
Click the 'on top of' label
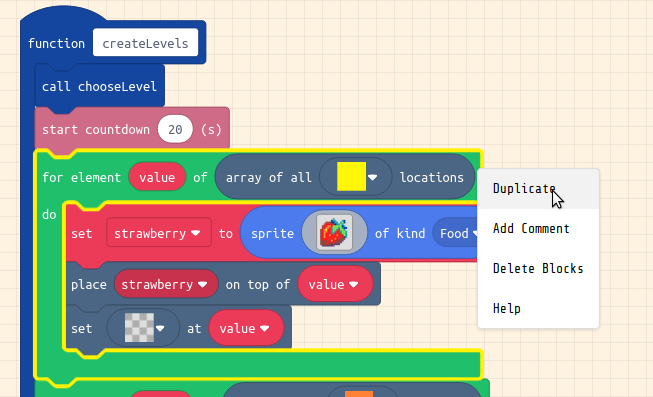click(258, 285)
